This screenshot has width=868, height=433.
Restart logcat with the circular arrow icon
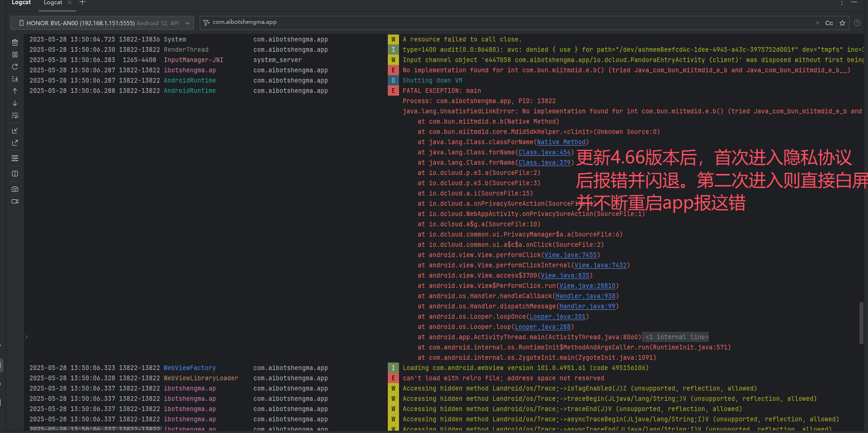tap(15, 67)
